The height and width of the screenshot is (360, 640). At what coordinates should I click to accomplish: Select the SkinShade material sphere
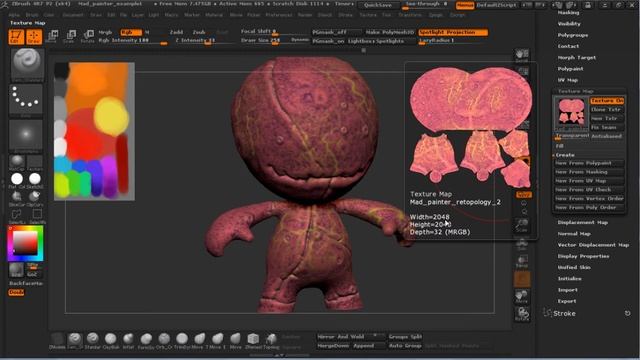[x=35, y=180]
